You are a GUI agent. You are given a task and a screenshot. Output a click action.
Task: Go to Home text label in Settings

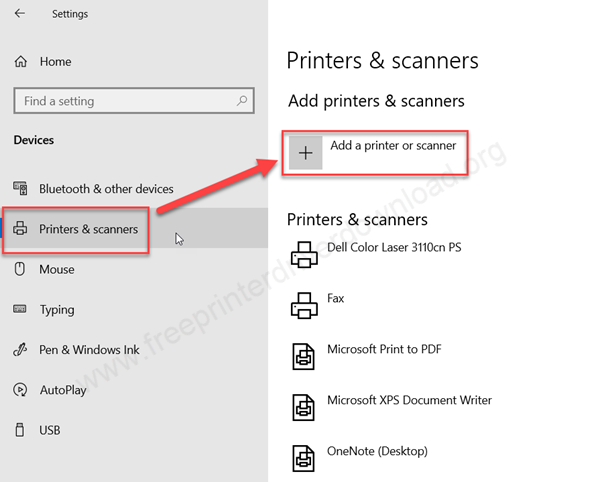pyautogui.click(x=55, y=62)
